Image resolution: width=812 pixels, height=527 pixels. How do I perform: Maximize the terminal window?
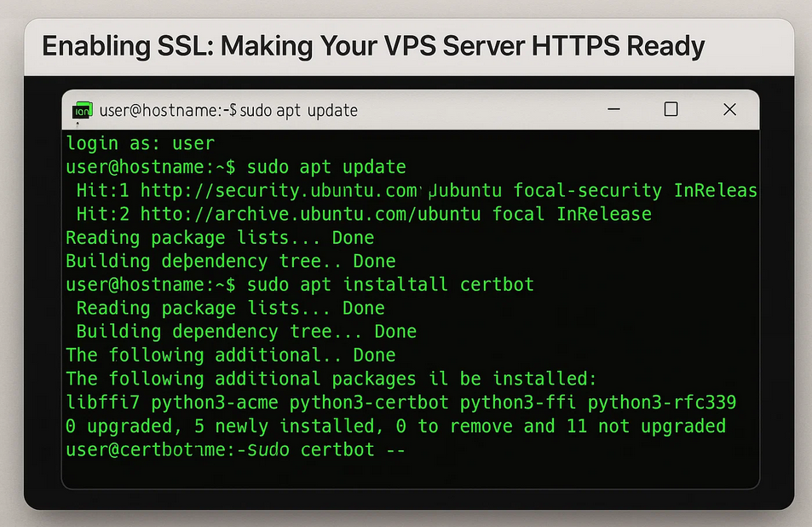671,110
